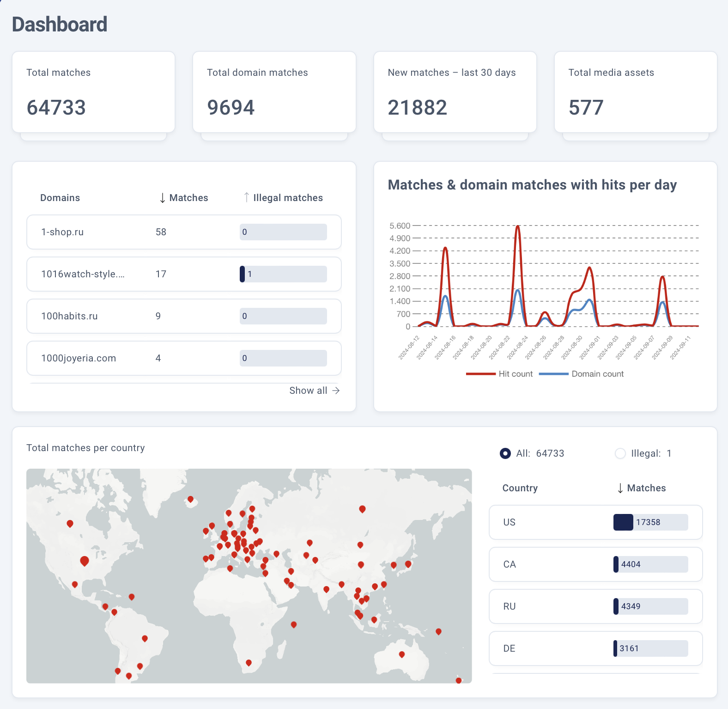Viewport: 728px width, 709px height.
Task: Click the Domains column header
Action: coord(60,198)
